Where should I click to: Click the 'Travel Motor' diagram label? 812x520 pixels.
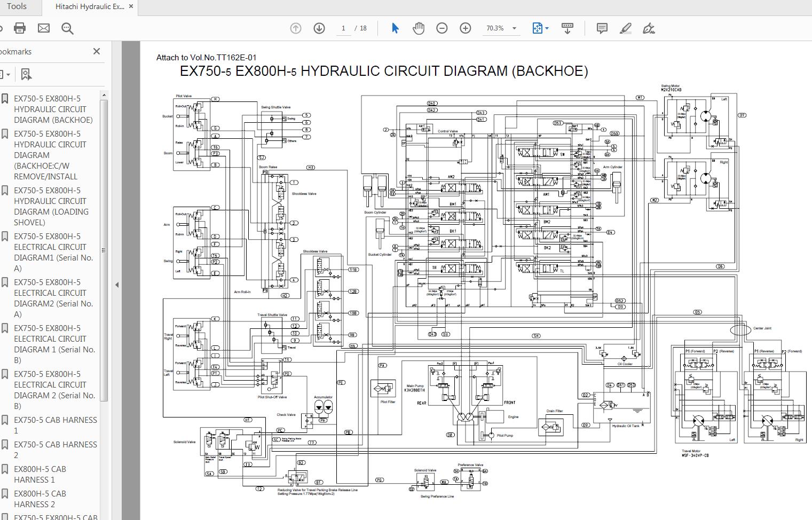click(691, 451)
